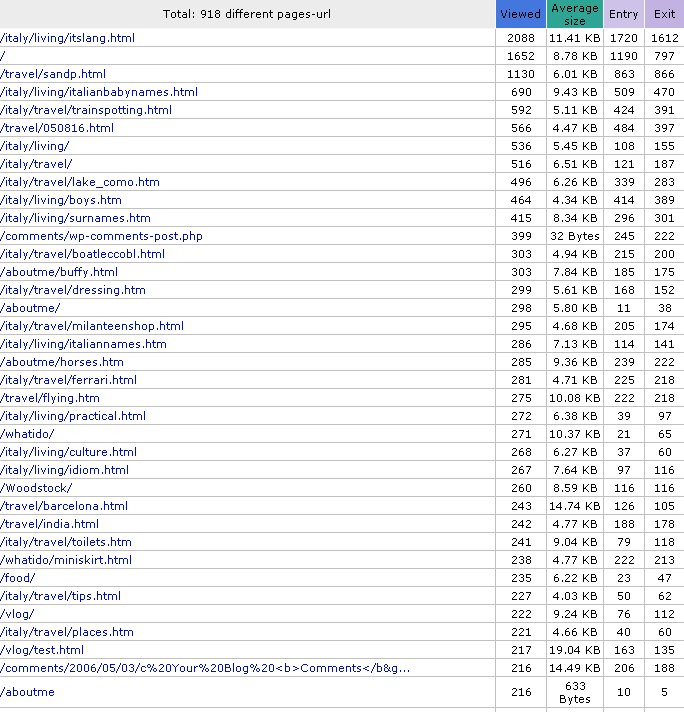Open the trainspotting.html page link
This screenshot has width=684, height=712.
click(86, 110)
